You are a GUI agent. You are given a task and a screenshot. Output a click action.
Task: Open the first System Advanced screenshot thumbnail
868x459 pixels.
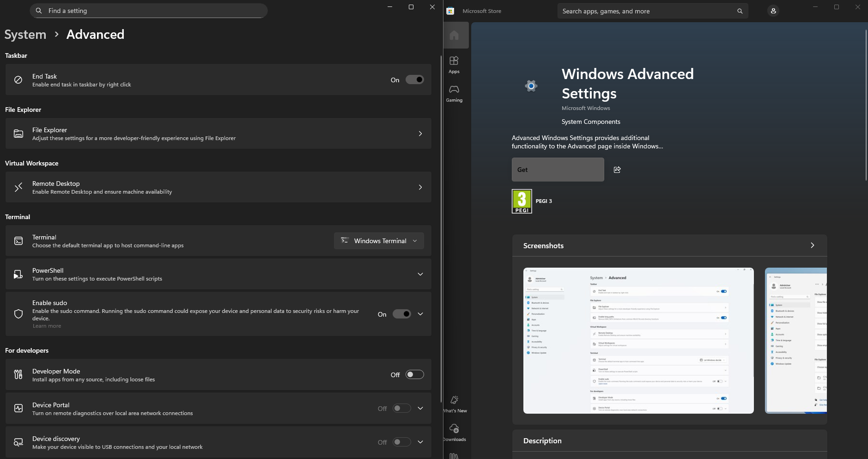pyautogui.click(x=638, y=341)
